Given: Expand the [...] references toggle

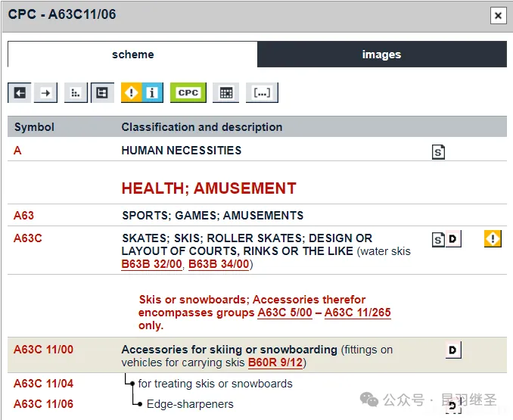Looking at the screenshot, I should (x=262, y=92).
